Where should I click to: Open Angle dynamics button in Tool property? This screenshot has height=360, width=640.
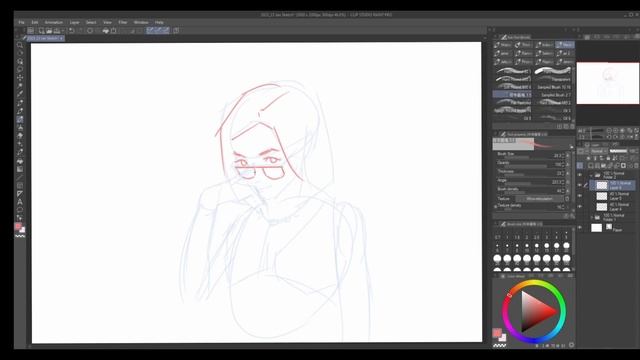pyautogui.click(x=568, y=182)
